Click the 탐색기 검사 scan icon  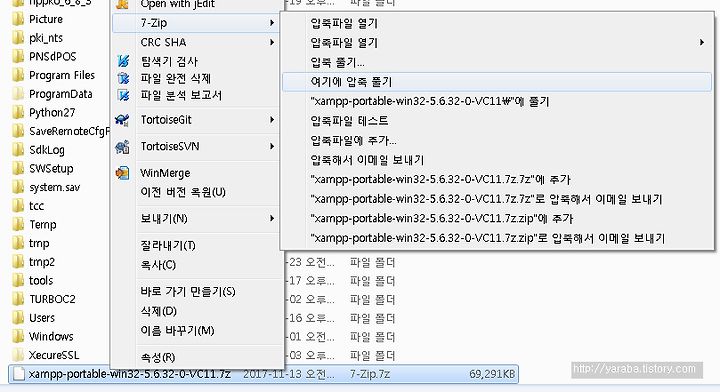click(x=123, y=61)
